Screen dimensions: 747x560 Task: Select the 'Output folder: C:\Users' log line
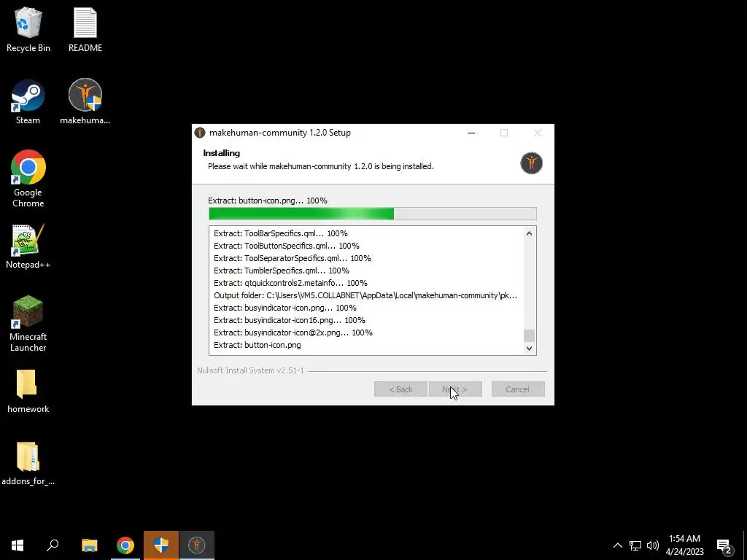pyautogui.click(x=365, y=295)
